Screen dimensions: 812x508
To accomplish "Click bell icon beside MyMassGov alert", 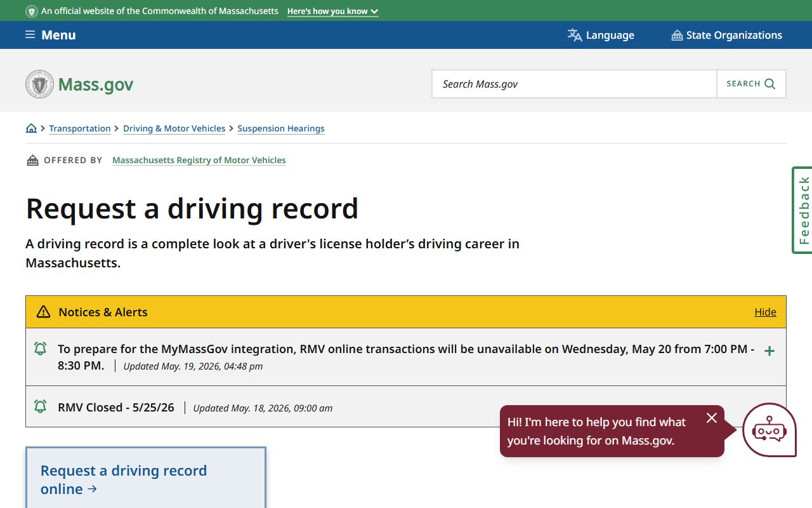I will 40,349.
